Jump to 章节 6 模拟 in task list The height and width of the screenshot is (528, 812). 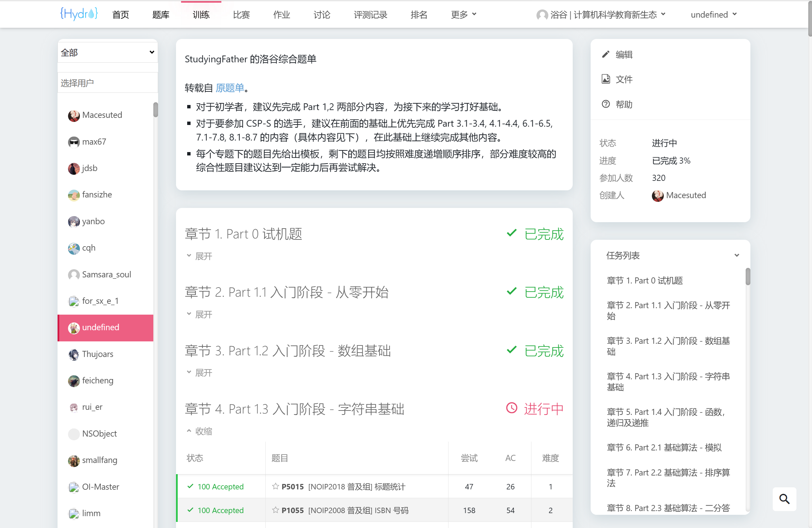click(664, 447)
